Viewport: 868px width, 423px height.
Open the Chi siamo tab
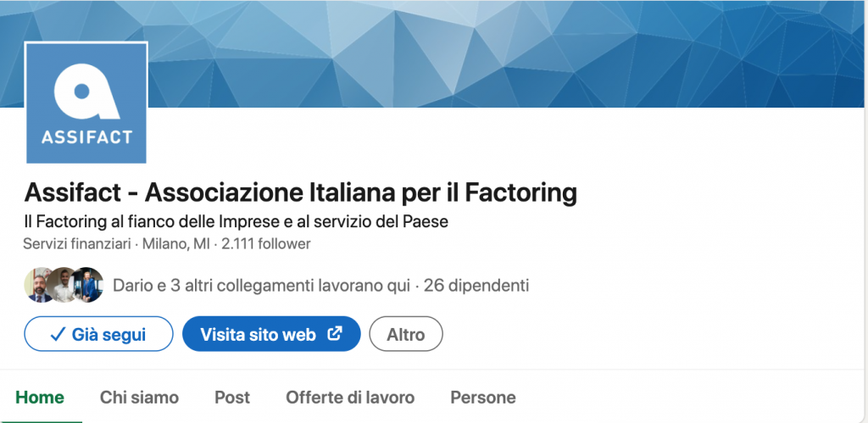point(139,398)
